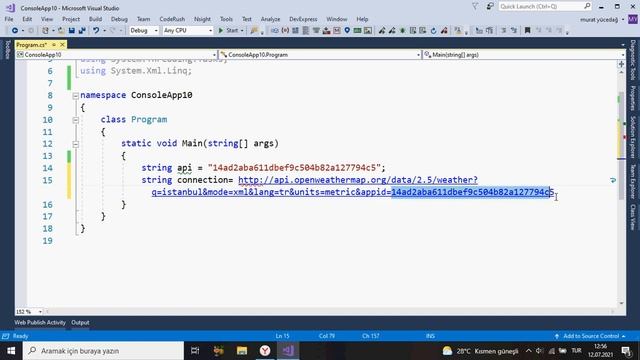
Task: Click the blue map-pin toolbar icon
Action: [347, 31]
